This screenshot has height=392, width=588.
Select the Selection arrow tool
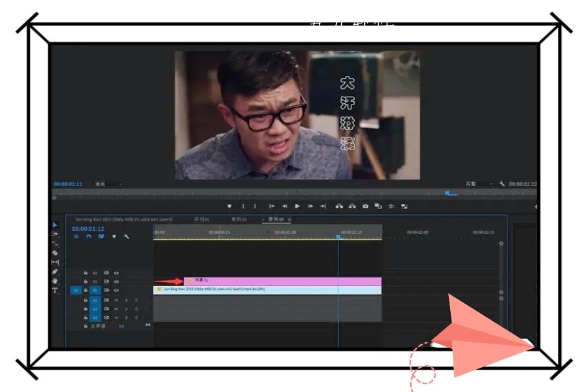tap(55, 225)
